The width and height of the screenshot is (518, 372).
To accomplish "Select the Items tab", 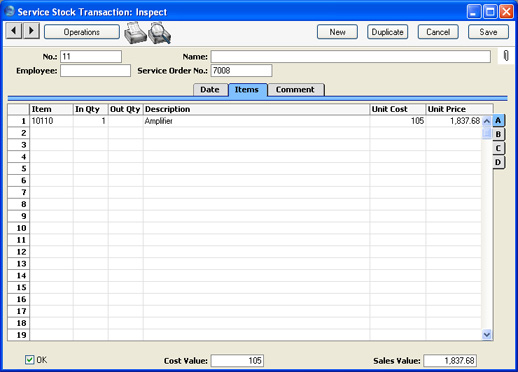I will (x=247, y=90).
